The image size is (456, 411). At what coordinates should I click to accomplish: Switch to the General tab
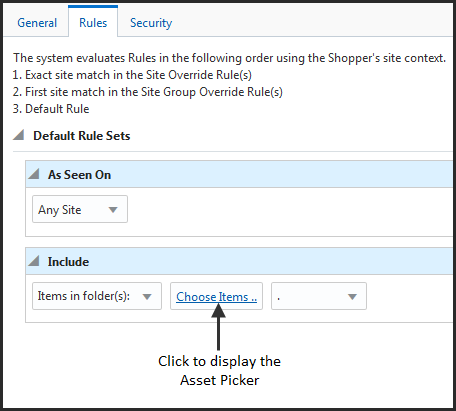pos(37,23)
